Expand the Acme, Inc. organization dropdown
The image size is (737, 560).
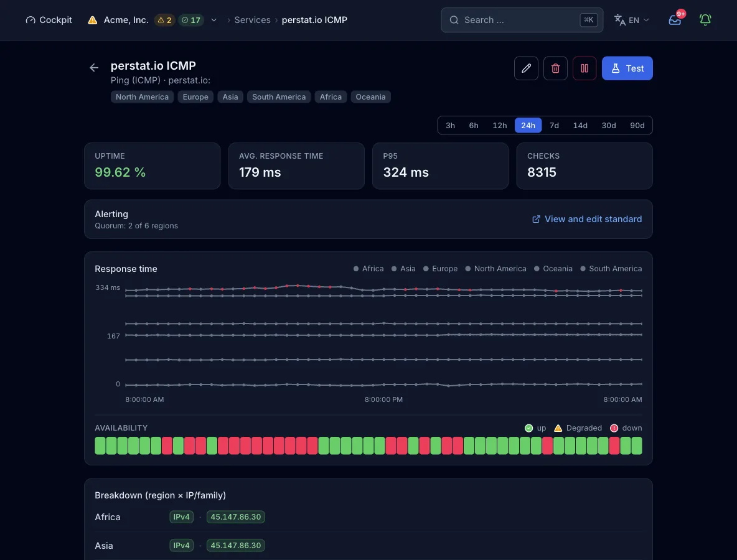[x=214, y=20]
